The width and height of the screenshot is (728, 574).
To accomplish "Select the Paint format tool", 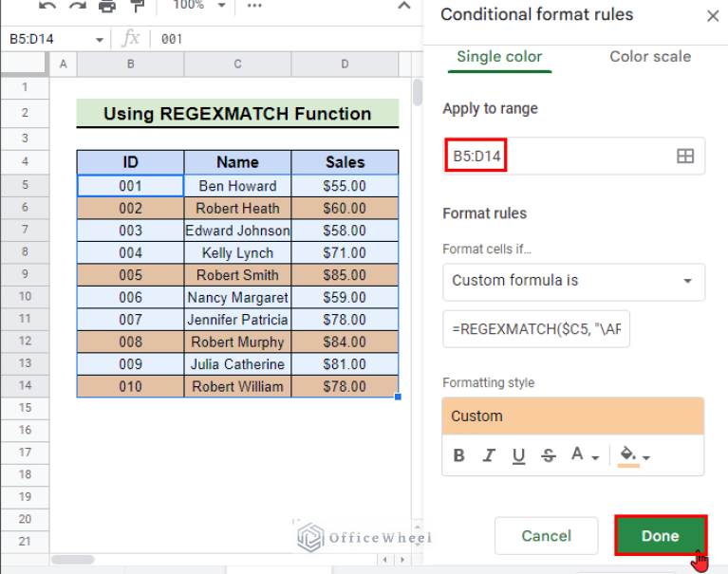I will coord(138,6).
